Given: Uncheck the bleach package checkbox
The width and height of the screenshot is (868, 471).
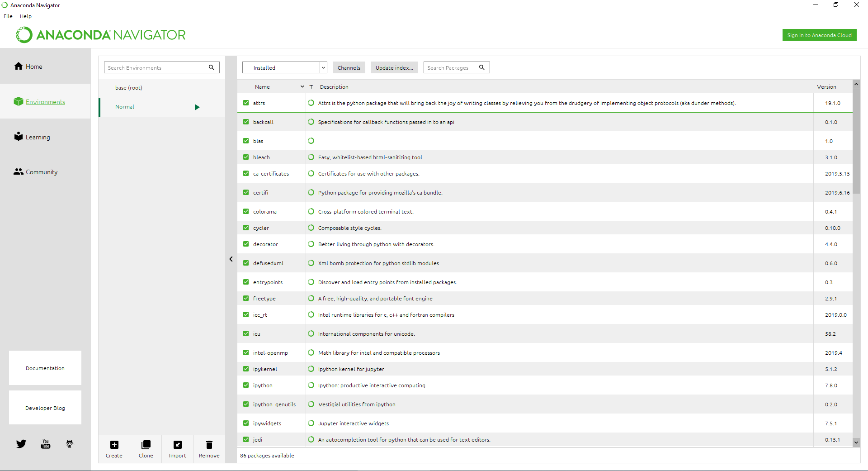Looking at the screenshot, I should (x=246, y=157).
